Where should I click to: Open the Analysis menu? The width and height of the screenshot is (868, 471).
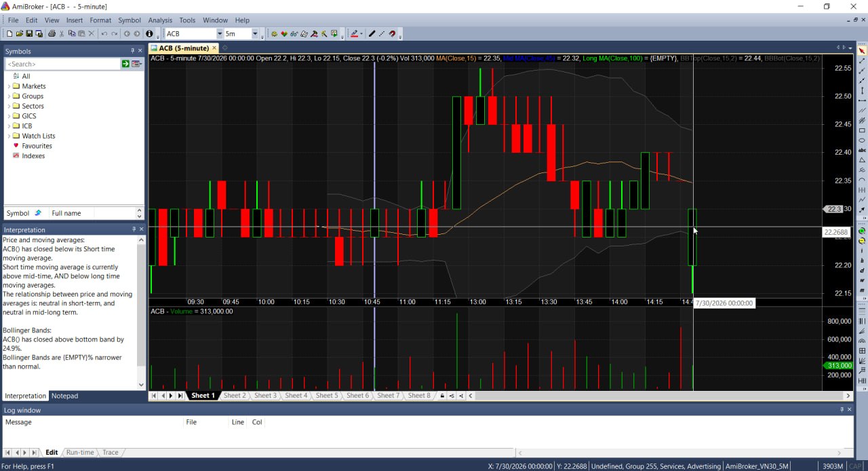(160, 20)
